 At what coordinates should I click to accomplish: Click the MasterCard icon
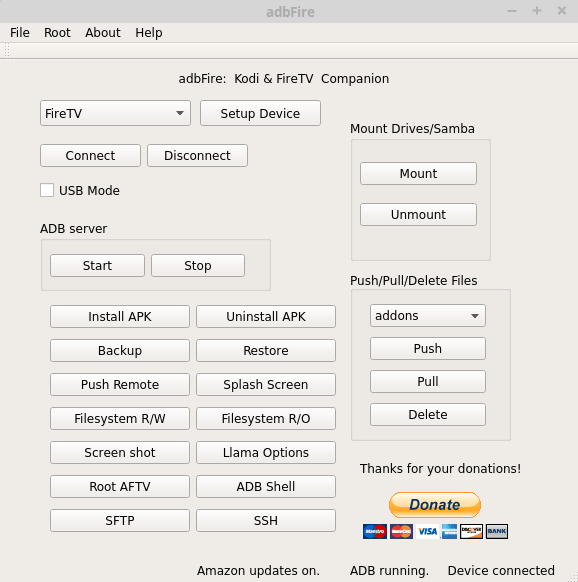(401, 532)
